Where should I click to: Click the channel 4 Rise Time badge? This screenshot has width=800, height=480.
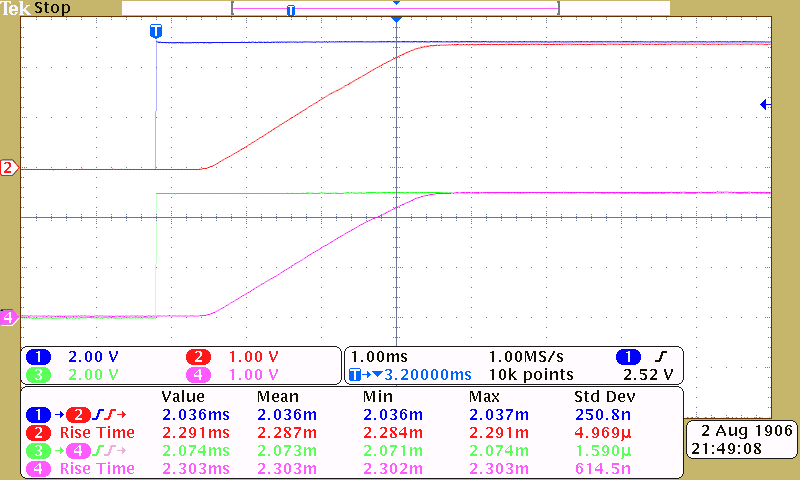38,469
